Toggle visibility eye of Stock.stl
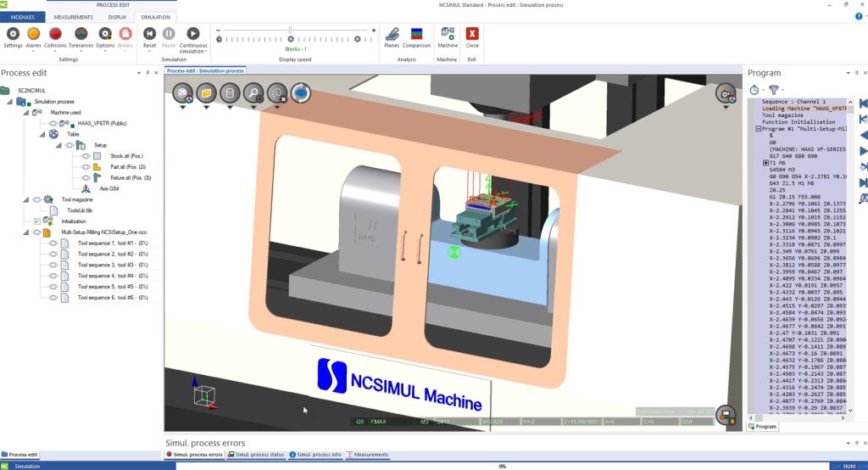The image size is (868, 470). (85, 156)
